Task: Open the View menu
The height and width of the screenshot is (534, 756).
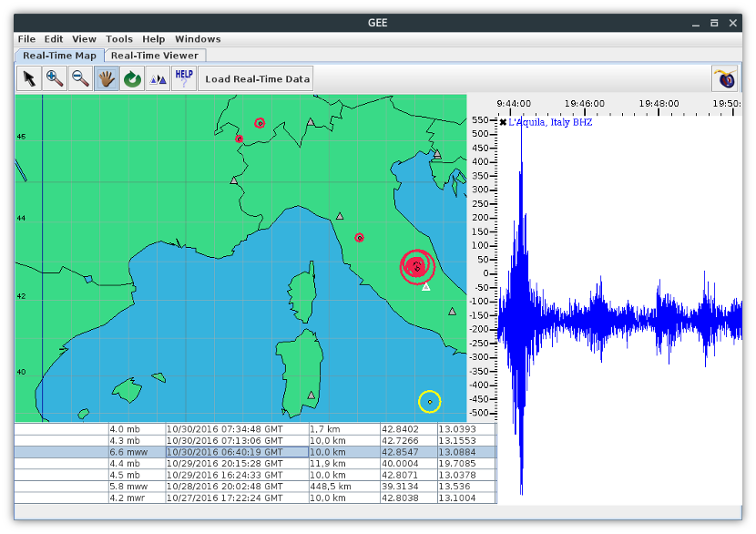Action: pyautogui.click(x=84, y=39)
